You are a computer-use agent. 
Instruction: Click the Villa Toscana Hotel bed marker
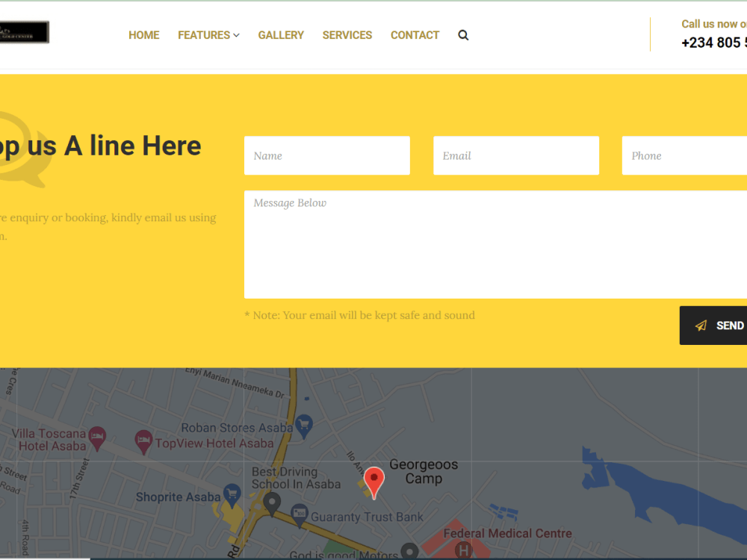[97, 438]
